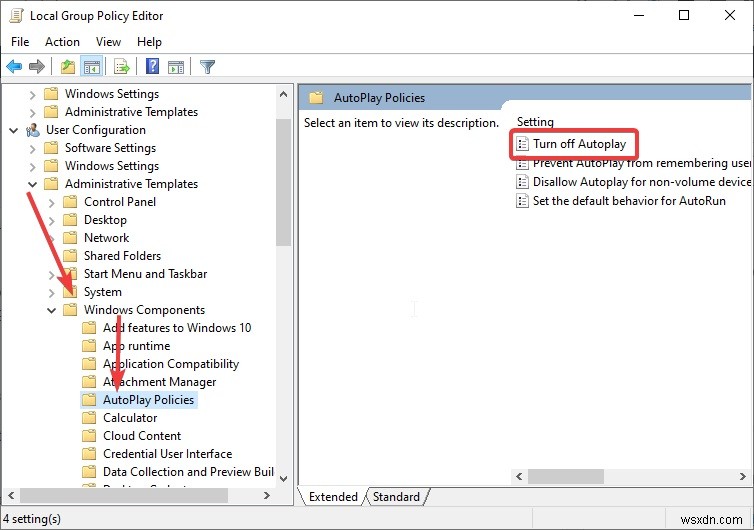Expand the Control Panel folder

pyautogui.click(x=51, y=202)
